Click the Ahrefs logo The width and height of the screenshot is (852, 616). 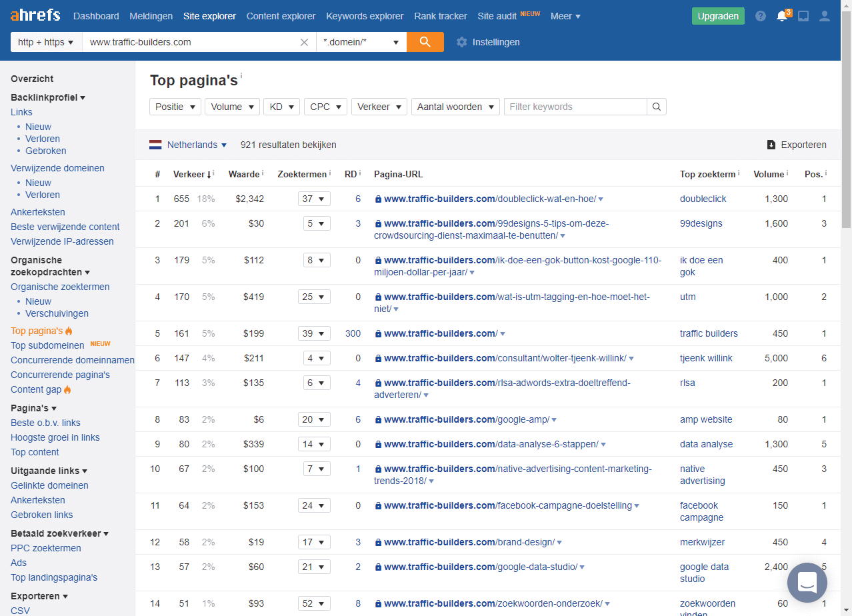[x=35, y=15]
